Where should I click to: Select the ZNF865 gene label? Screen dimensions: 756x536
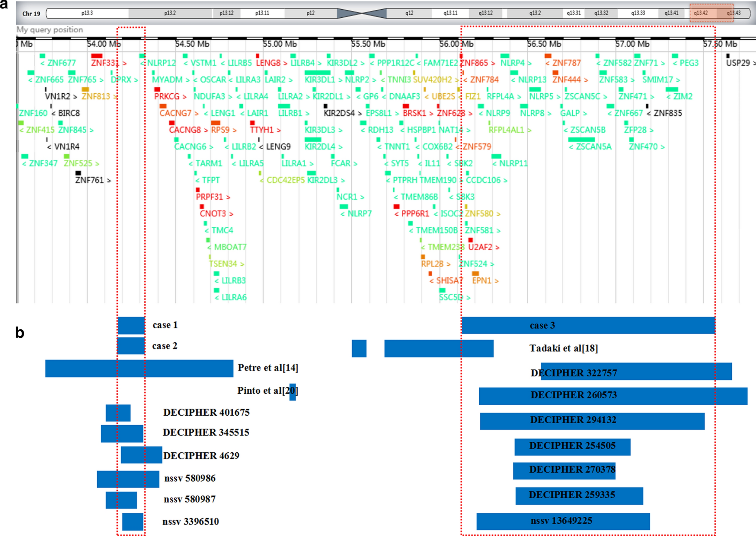coord(474,63)
